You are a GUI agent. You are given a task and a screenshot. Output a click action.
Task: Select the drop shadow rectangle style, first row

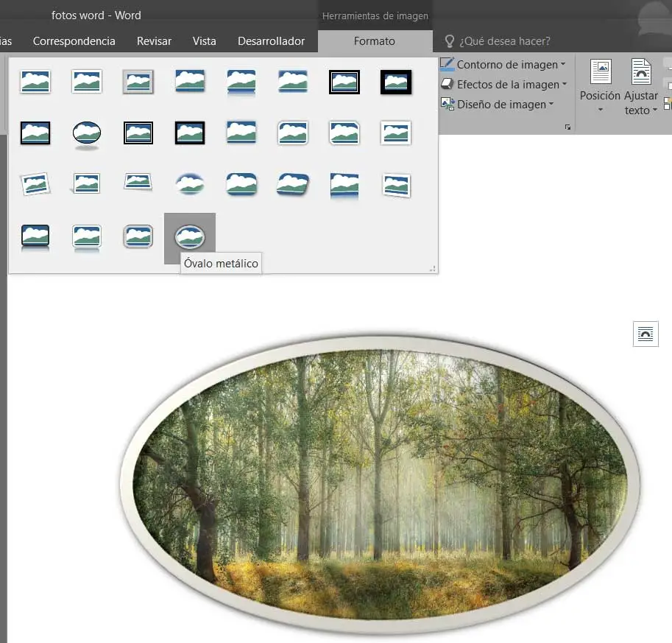click(190, 82)
